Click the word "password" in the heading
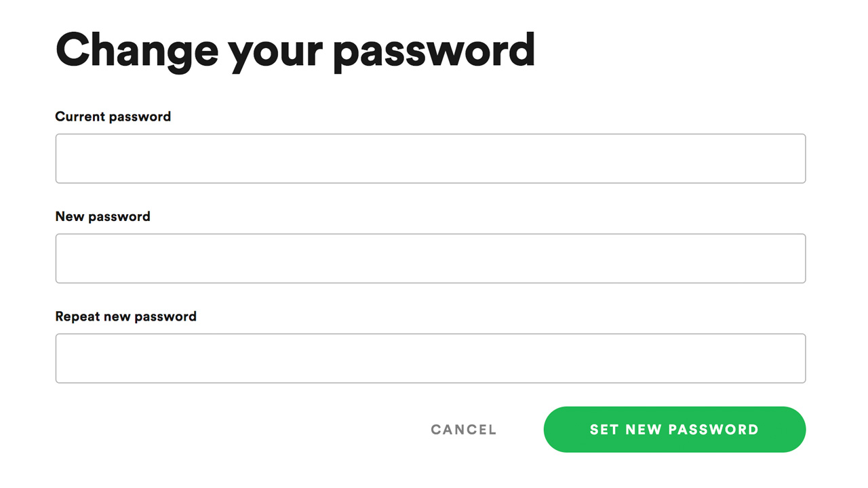Image resolution: width=868 pixels, height=488 pixels. [434, 52]
